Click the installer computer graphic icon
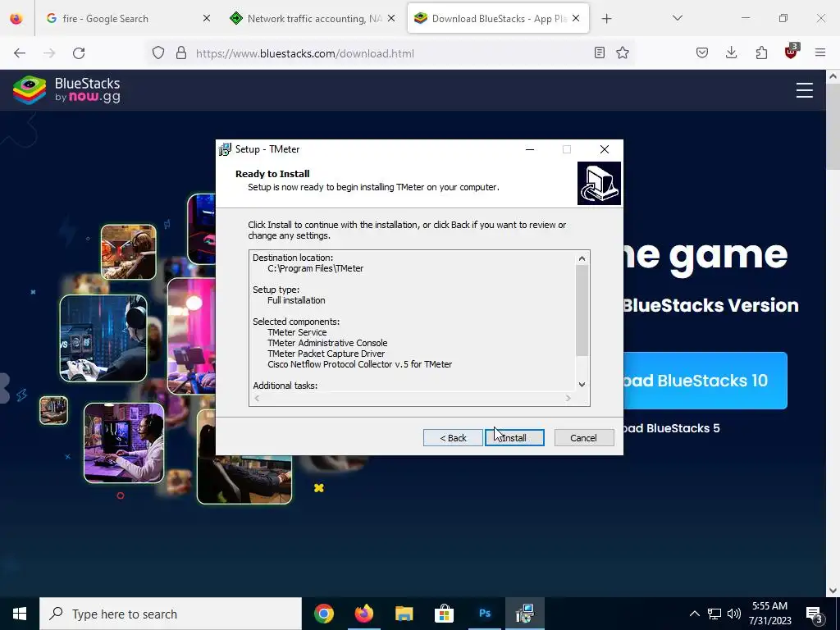 pyautogui.click(x=599, y=183)
